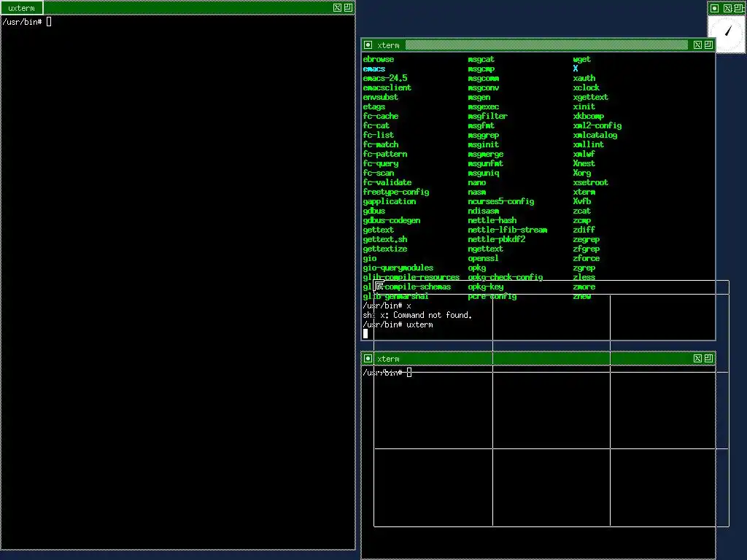Click the nano entry
The width and height of the screenshot is (747, 560).
coord(477,182)
